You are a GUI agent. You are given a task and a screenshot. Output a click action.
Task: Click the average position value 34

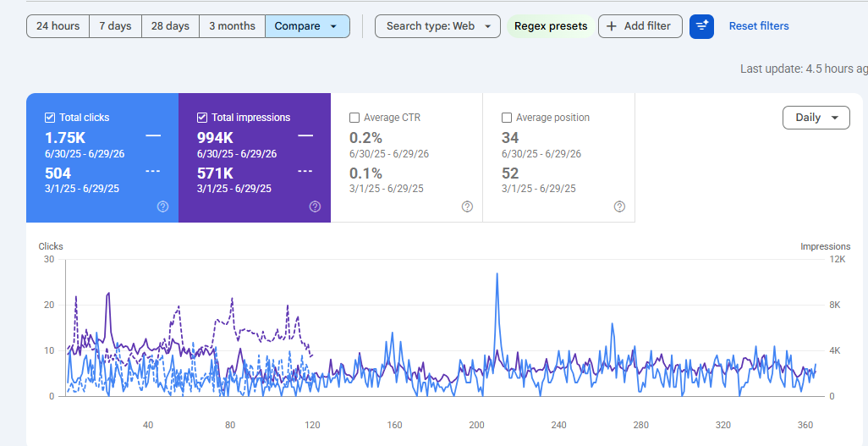(510, 137)
